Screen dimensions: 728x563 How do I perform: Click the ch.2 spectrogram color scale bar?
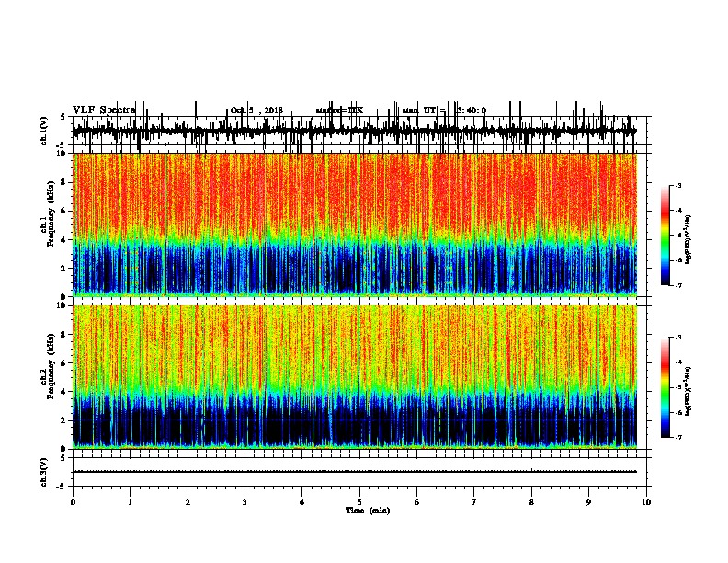pos(665,387)
